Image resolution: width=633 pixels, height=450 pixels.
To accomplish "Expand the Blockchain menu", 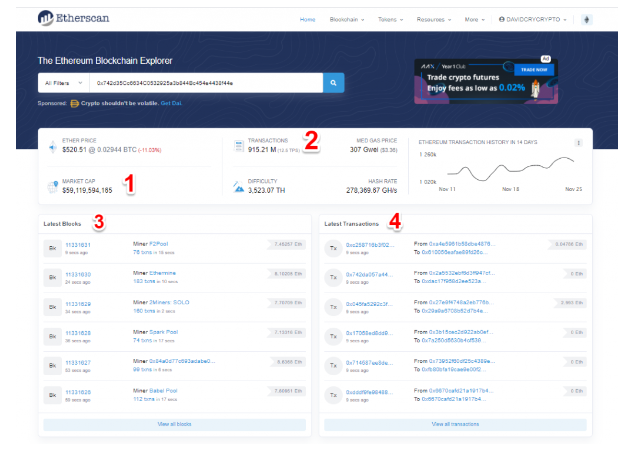I will pyautogui.click(x=347, y=19).
